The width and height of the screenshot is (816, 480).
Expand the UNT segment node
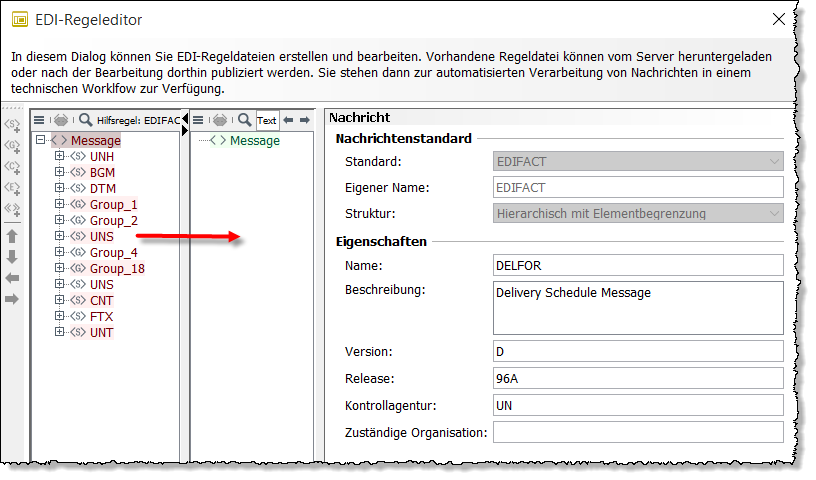point(59,332)
